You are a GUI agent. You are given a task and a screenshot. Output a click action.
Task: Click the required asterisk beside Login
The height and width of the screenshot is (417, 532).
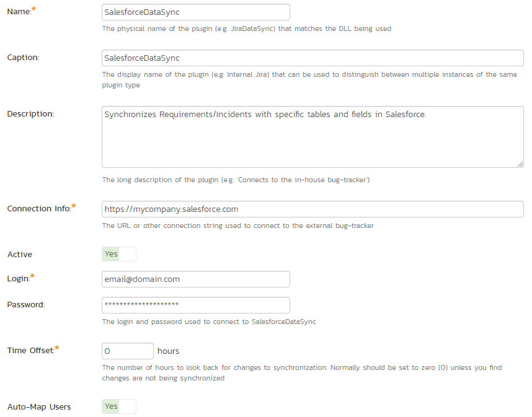33,276
